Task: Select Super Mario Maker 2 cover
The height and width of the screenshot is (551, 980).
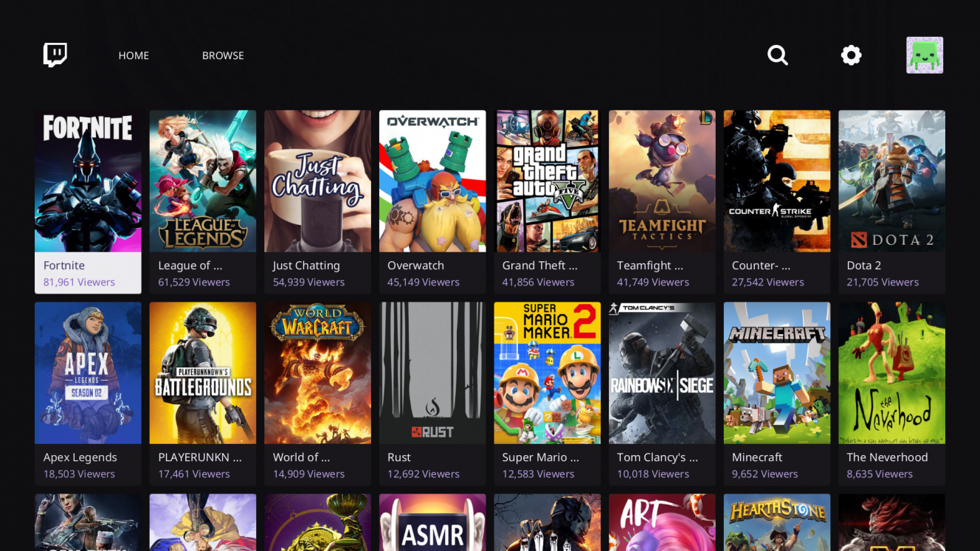Action: [x=548, y=373]
